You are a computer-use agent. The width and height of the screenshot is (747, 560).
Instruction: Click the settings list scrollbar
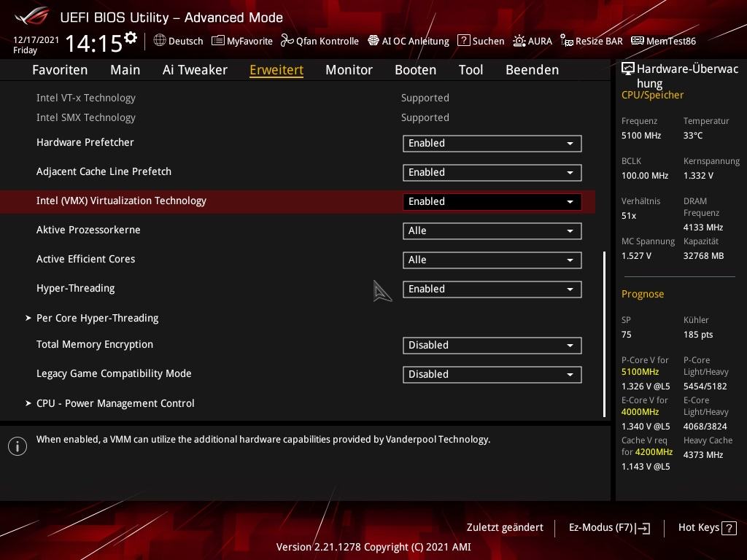[x=605, y=334]
